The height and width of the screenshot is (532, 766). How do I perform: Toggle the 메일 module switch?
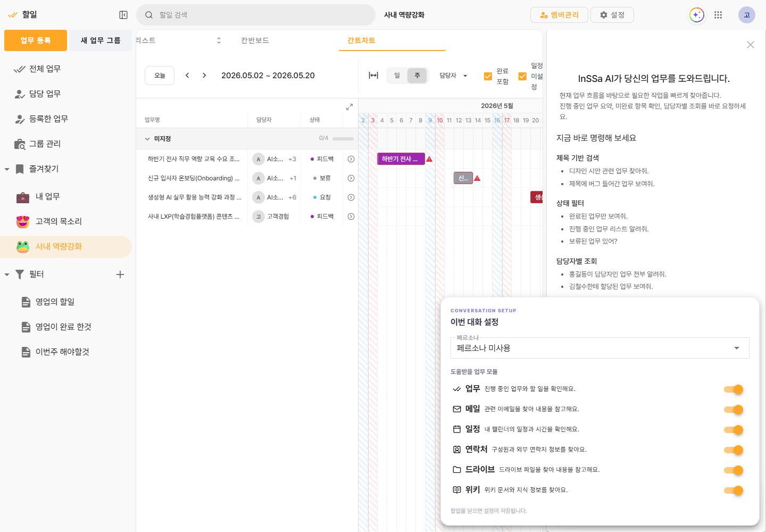click(734, 410)
